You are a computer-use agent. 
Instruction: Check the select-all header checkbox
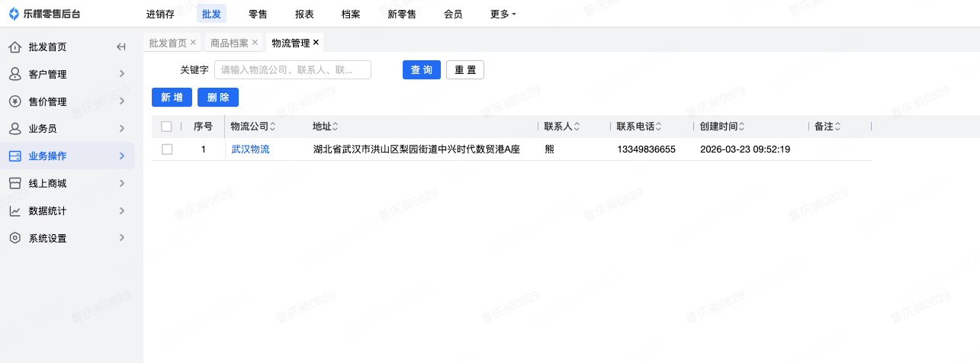(x=166, y=127)
